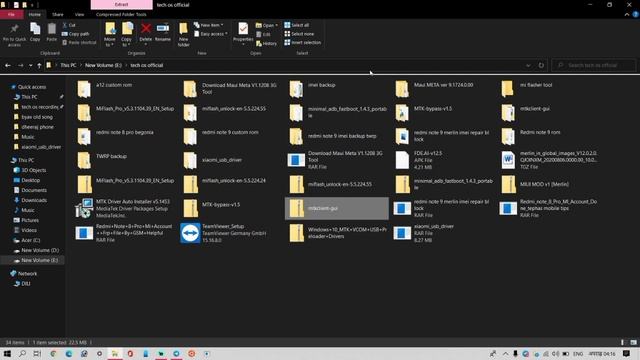640x360 pixels.
Task: Select 'redmi note 8 pro begonia' folder
Action: [115, 136]
